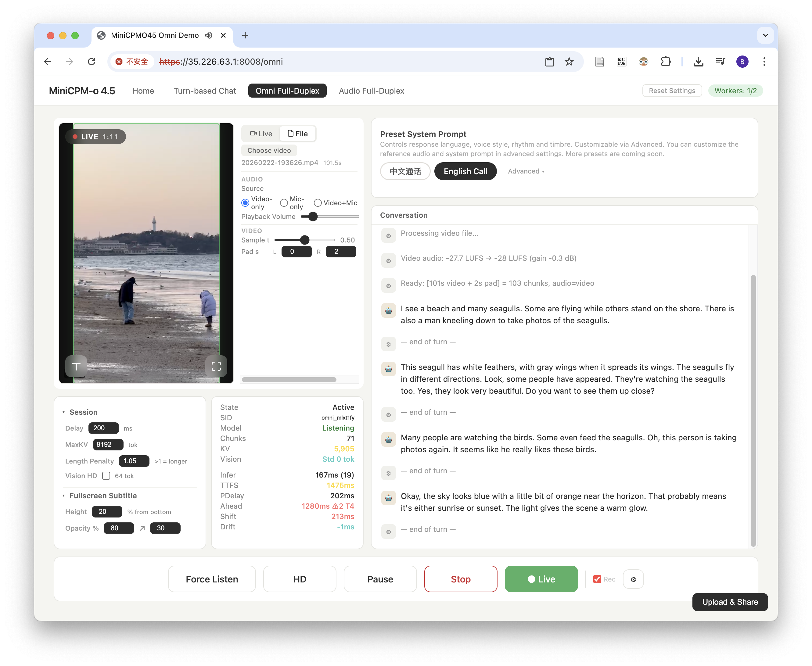Bookmark this page with the star icon
The image size is (812, 666).
coord(569,62)
